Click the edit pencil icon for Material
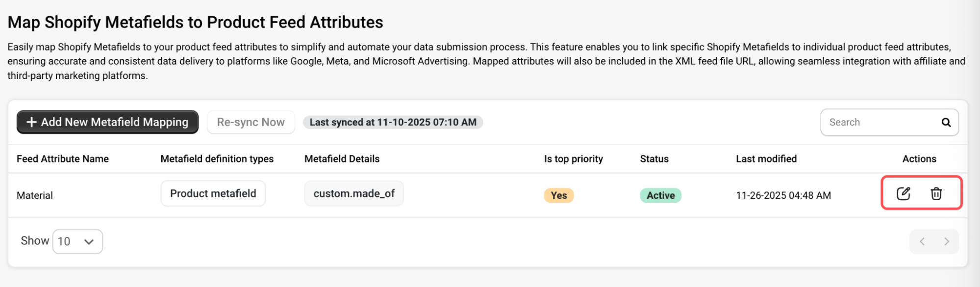 pyautogui.click(x=903, y=193)
